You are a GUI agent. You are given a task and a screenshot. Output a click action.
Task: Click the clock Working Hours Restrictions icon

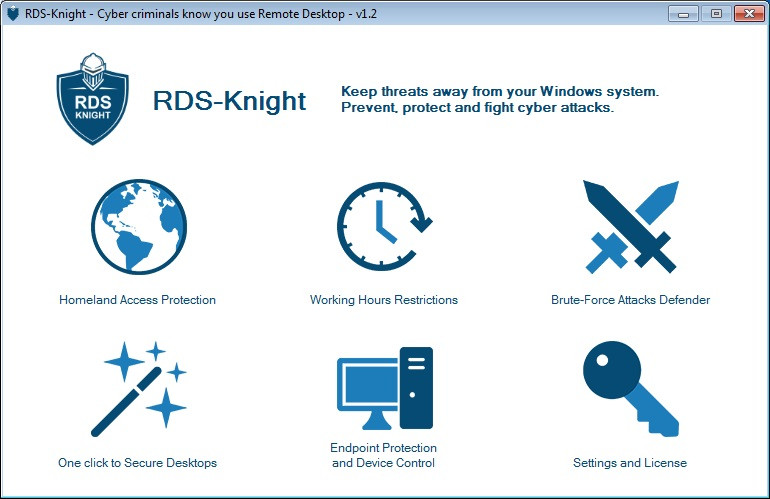point(385,226)
